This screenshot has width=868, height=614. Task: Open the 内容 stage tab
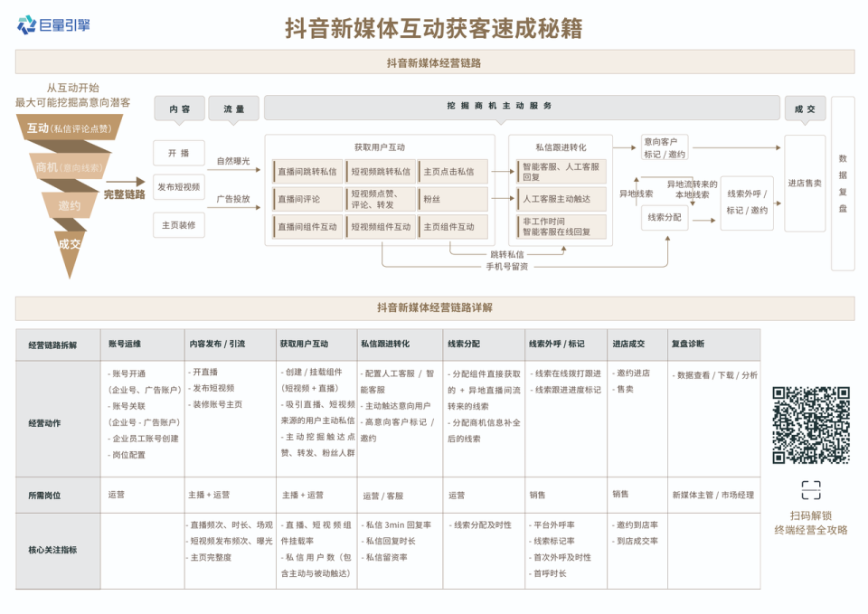pos(179,109)
